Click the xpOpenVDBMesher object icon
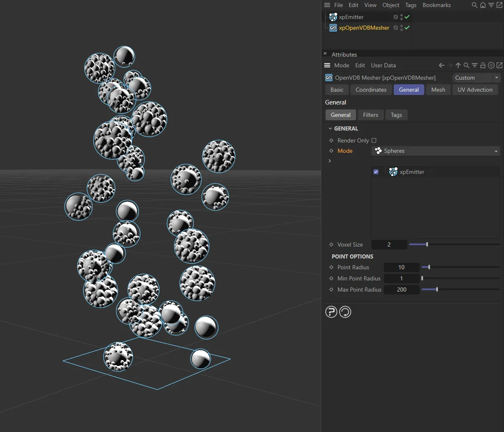This screenshot has height=432, width=504. 333,28
